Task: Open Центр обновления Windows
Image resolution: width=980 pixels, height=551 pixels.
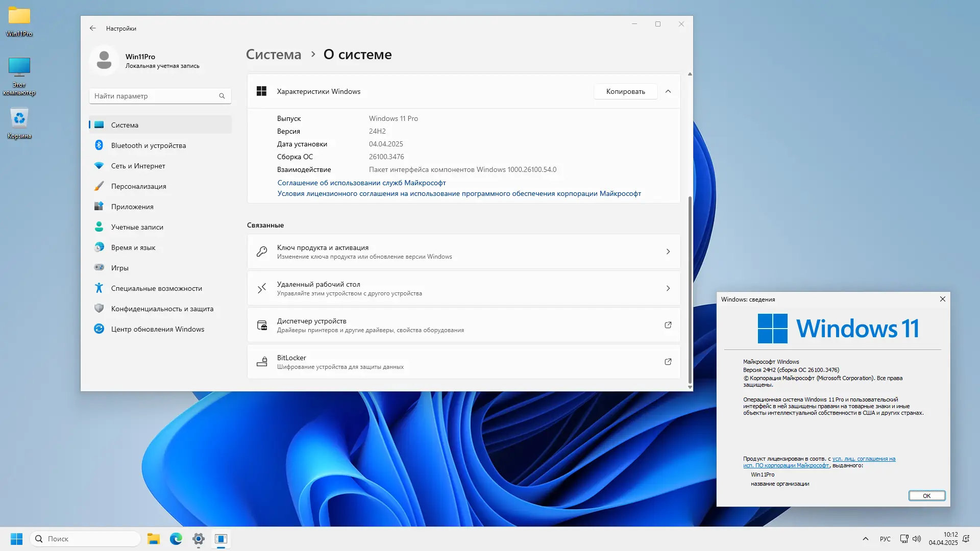Action: 157,329
